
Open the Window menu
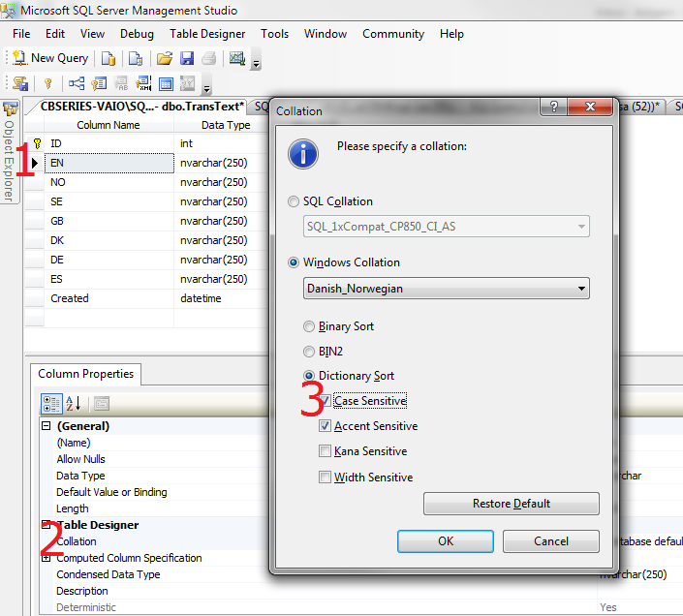[326, 34]
